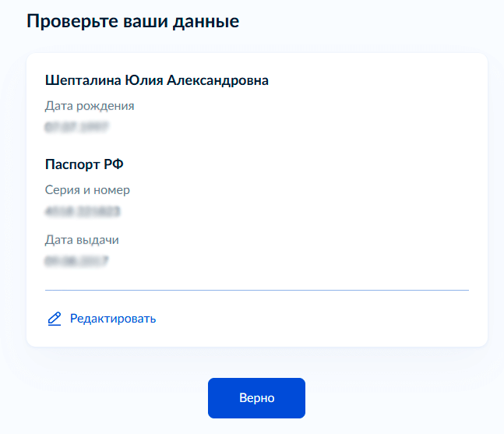
Task: Select the patronymic Александровна
Action: [x=217, y=80]
